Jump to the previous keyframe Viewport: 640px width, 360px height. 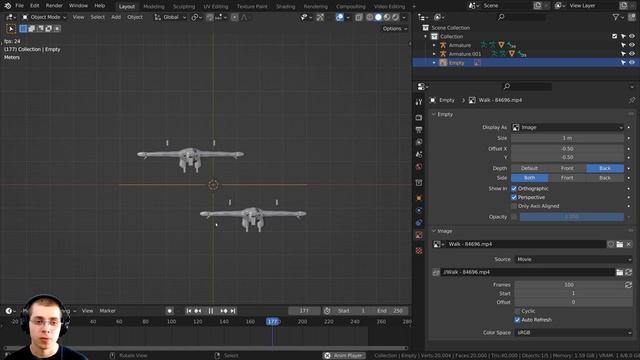(198, 311)
